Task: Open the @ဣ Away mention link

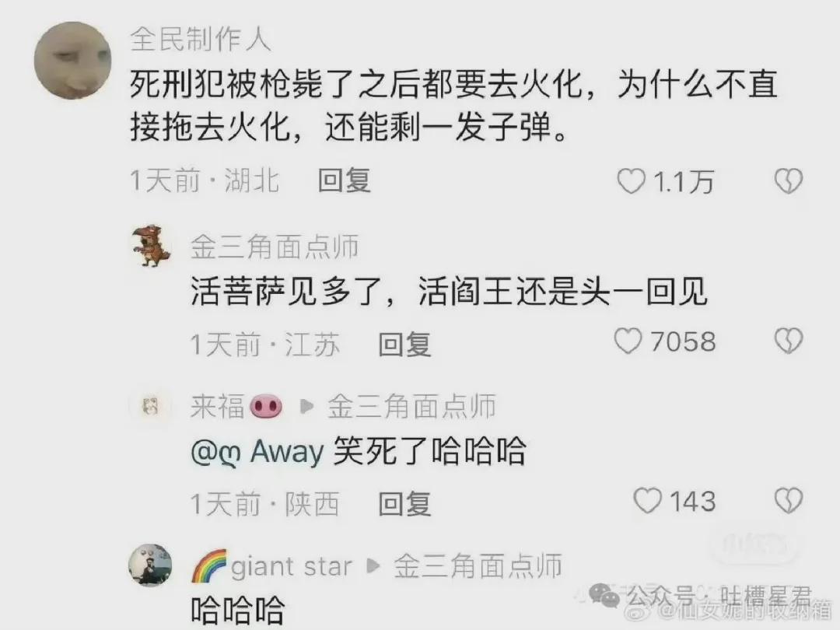Action: pos(257,452)
